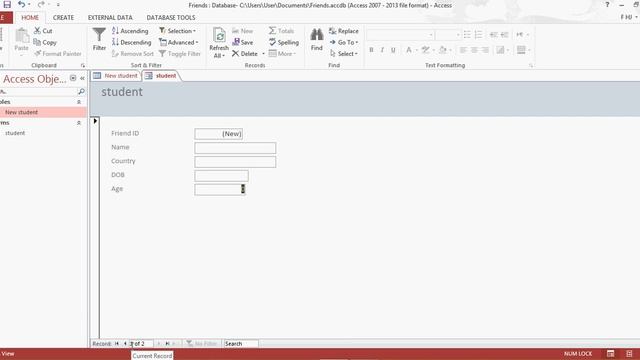Create a New record

pos(243,31)
